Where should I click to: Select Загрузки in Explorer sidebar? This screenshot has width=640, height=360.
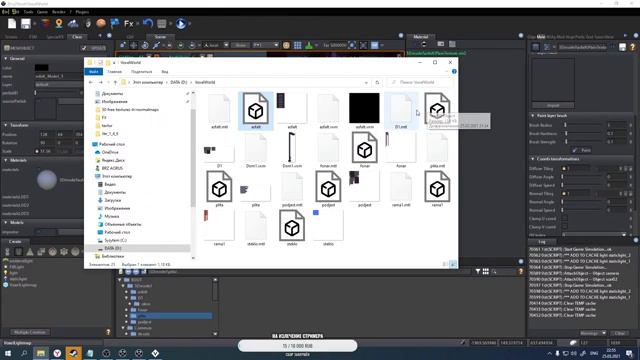point(113,200)
